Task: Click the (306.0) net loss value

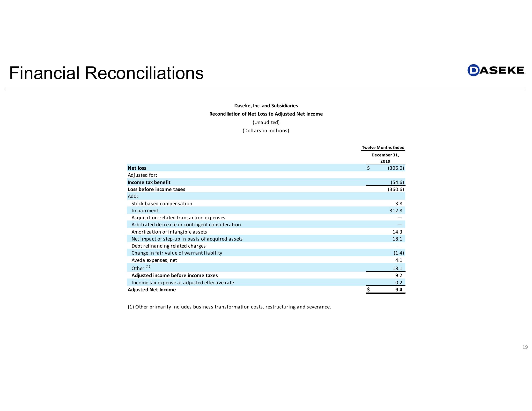Action: point(396,168)
